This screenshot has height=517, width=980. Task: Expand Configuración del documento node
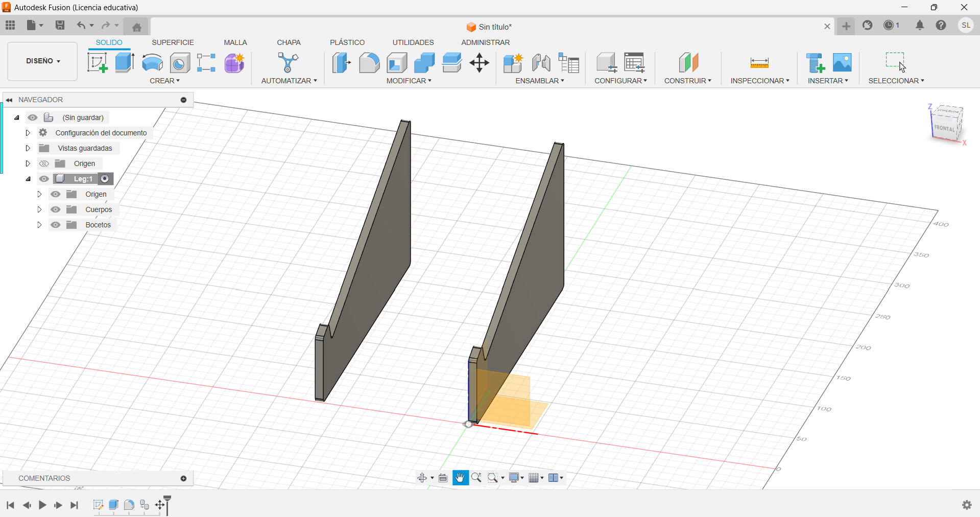[x=28, y=133]
